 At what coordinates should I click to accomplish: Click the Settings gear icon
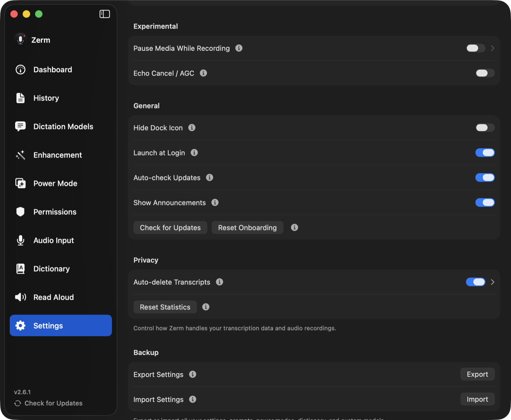pos(20,326)
